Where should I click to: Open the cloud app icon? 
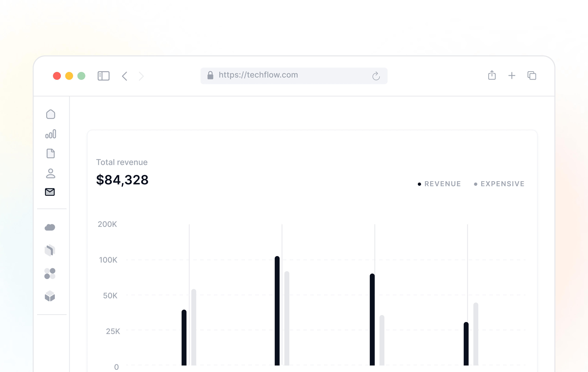point(50,227)
